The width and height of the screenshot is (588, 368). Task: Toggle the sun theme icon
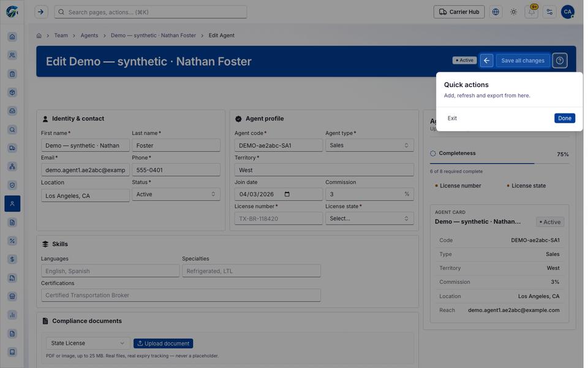click(513, 12)
